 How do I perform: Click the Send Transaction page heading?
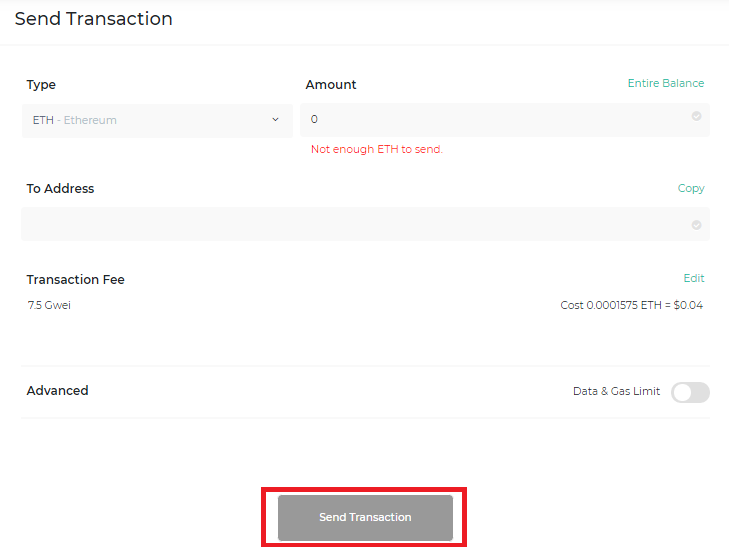pos(93,19)
